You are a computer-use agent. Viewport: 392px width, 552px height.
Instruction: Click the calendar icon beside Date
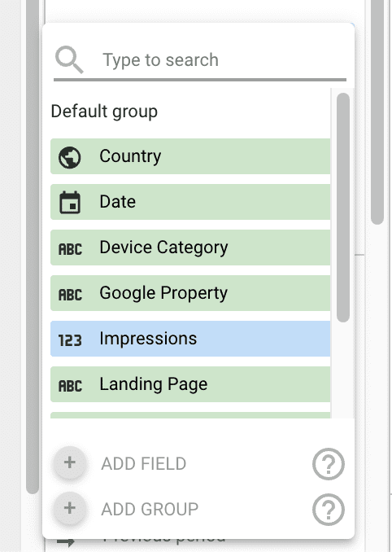(x=70, y=203)
